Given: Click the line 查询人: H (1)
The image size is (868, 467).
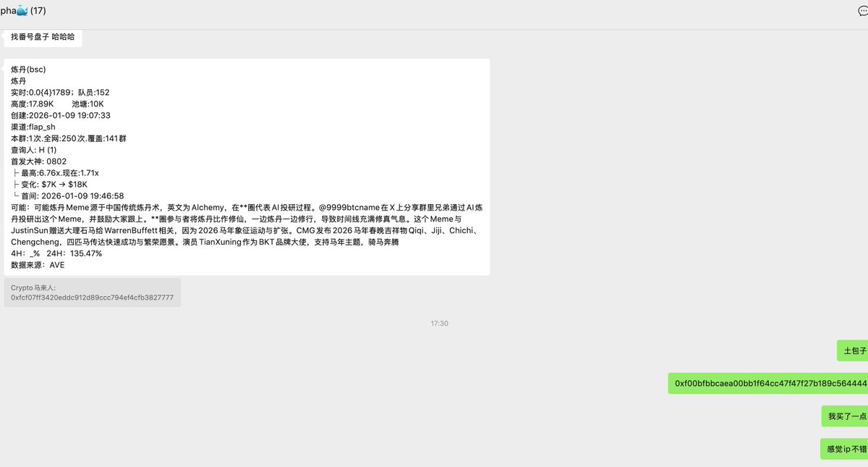Looking at the screenshot, I should point(34,150).
